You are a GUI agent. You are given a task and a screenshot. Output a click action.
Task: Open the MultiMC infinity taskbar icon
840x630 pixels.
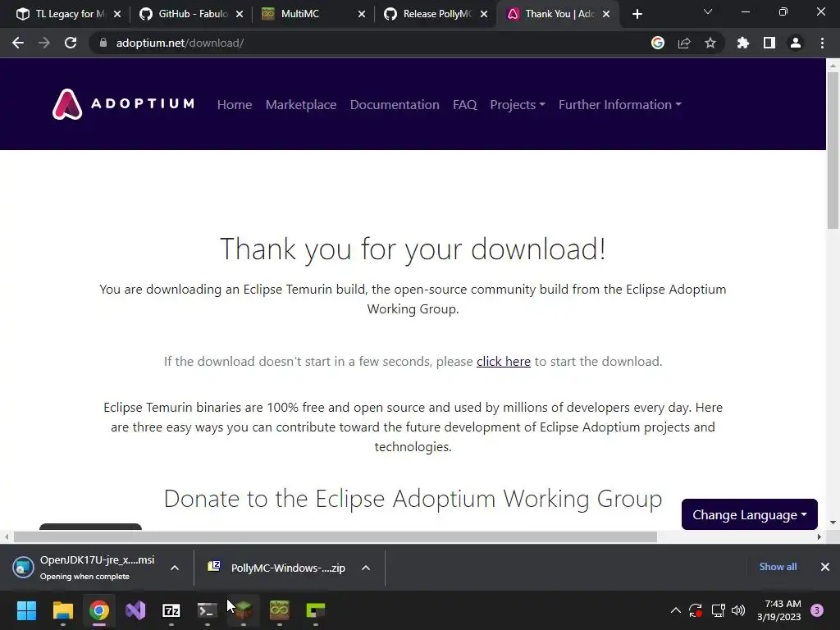click(x=280, y=610)
